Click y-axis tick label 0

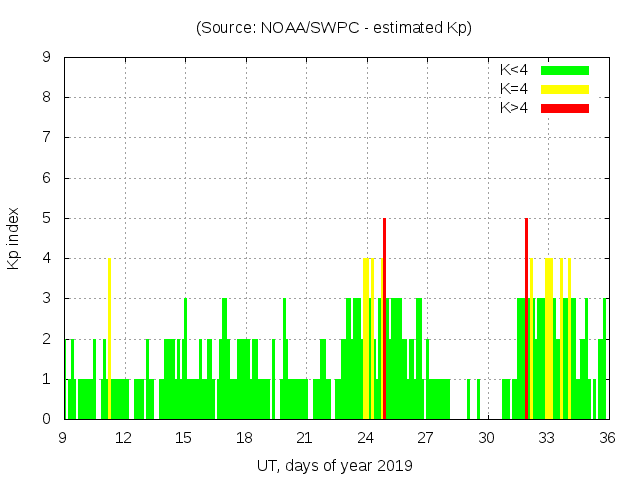(48, 419)
